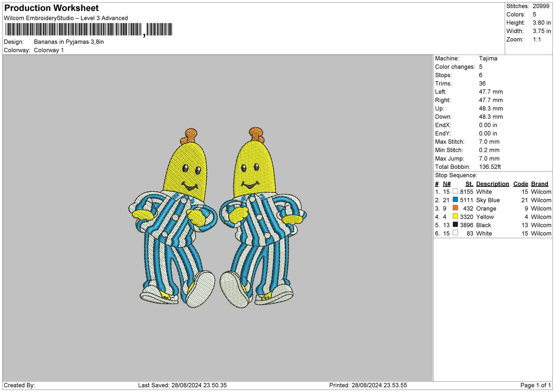The width and height of the screenshot is (555, 392).
Task: Click the Min Stitch value 0.2 mm
Action: 489,150
